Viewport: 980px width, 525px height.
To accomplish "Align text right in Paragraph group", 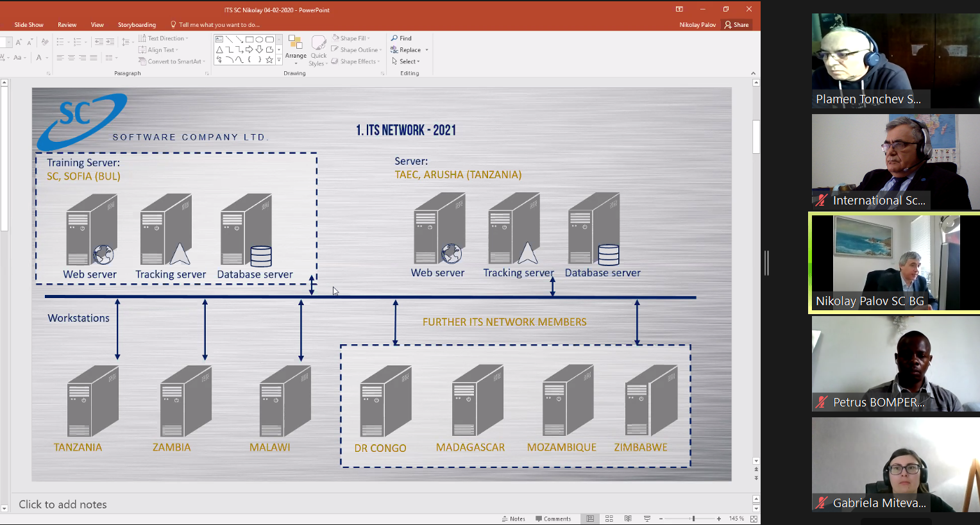I will coord(82,58).
